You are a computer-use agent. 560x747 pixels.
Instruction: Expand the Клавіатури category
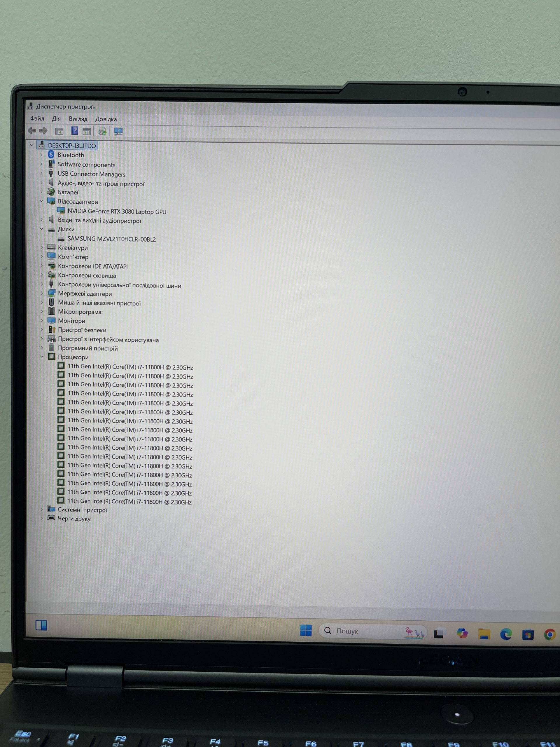pyautogui.click(x=42, y=247)
